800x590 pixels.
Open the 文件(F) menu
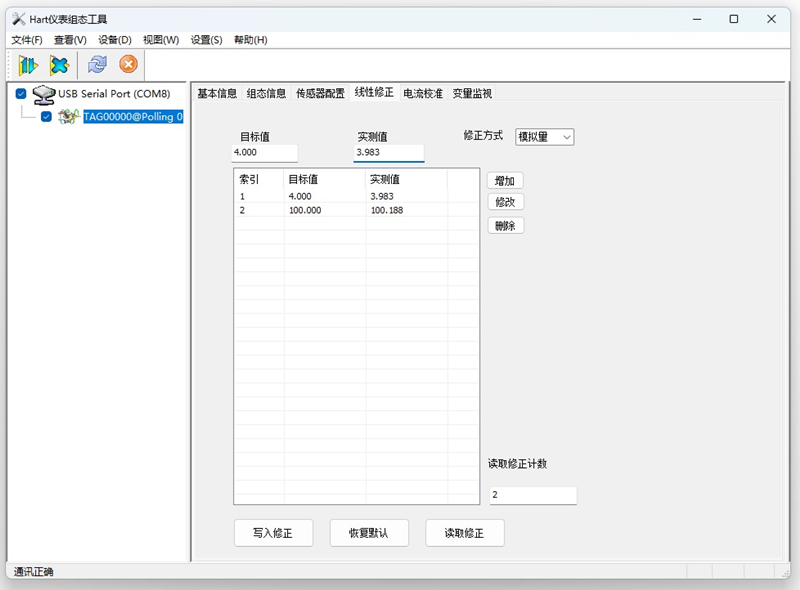pyautogui.click(x=27, y=40)
